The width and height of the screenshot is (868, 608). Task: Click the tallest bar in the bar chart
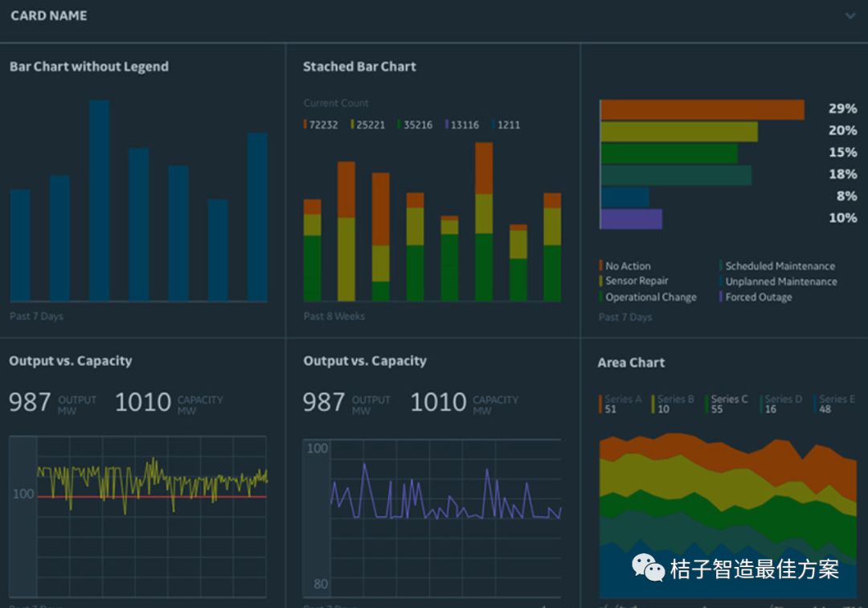[99, 200]
